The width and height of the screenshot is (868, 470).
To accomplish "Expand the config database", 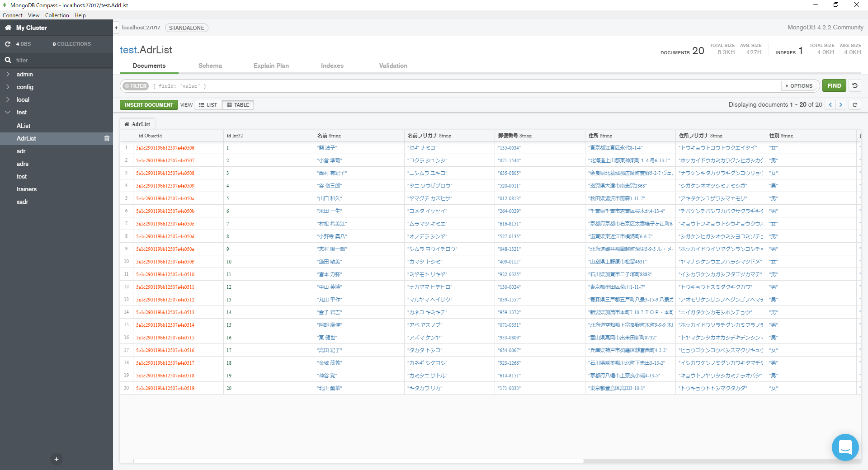I will point(8,87).
